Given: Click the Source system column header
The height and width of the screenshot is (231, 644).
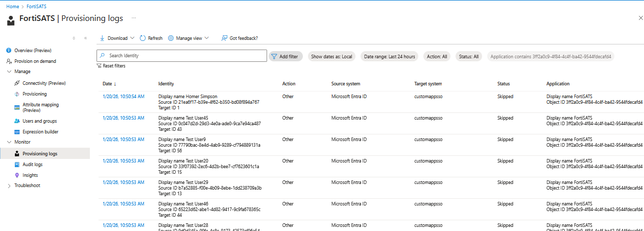Looking at the screenshot, I should (x=346, y=83).
